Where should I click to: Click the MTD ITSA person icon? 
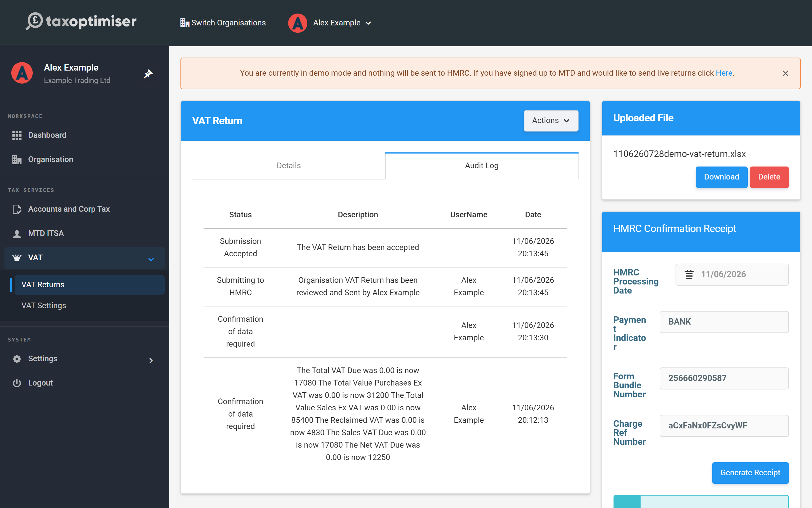point(17,233)
